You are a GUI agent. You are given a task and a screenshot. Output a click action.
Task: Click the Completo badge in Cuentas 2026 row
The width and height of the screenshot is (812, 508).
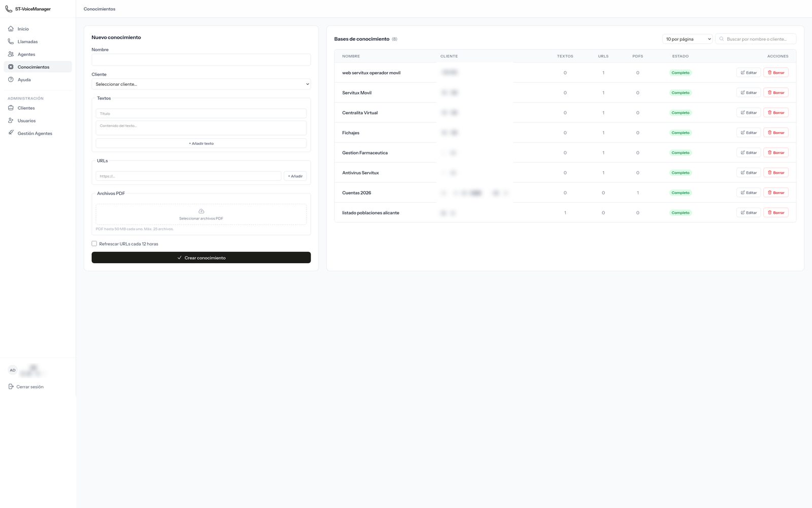pos(681,193)
